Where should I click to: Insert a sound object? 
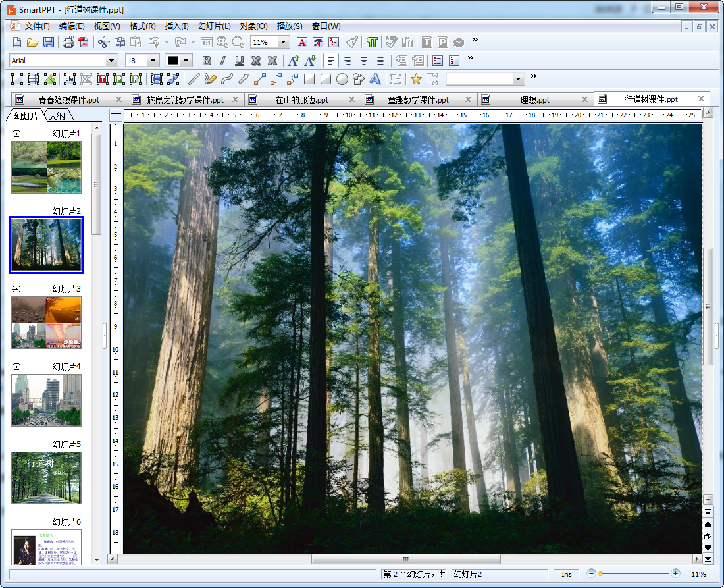coord(173,79)
